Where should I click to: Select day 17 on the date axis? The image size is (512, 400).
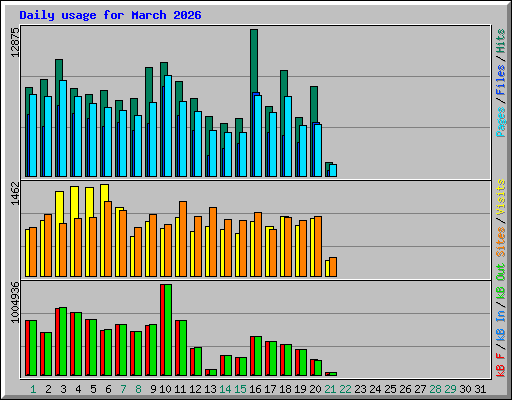(270, 389)
